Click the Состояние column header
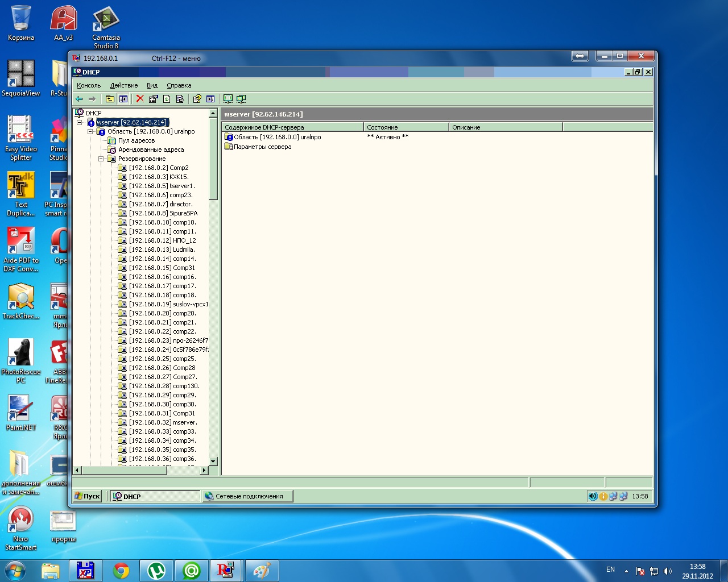This screenshot has width=728, height=582. pyautogui.click(x=406, y=127)
